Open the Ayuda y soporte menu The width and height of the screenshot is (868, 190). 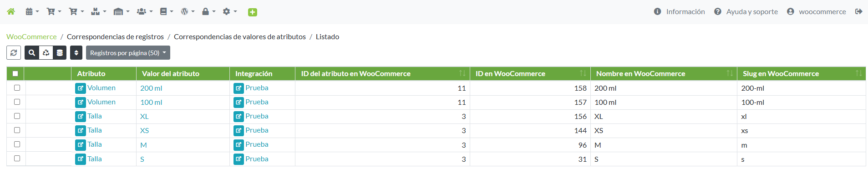746,11
